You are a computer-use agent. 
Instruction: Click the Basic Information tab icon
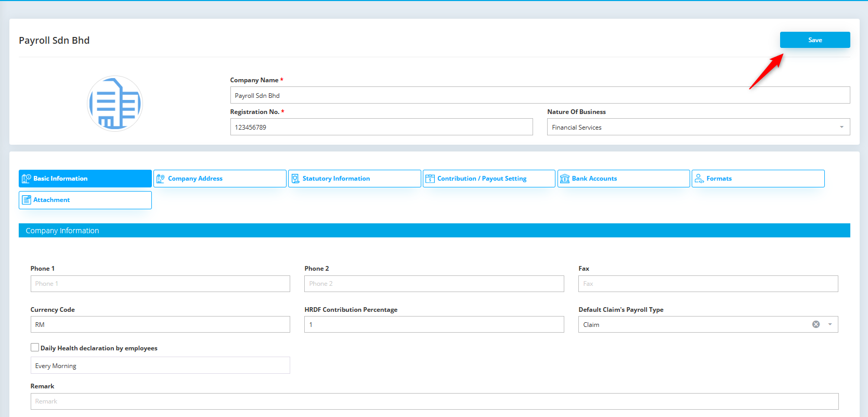[x=27, y=179]
